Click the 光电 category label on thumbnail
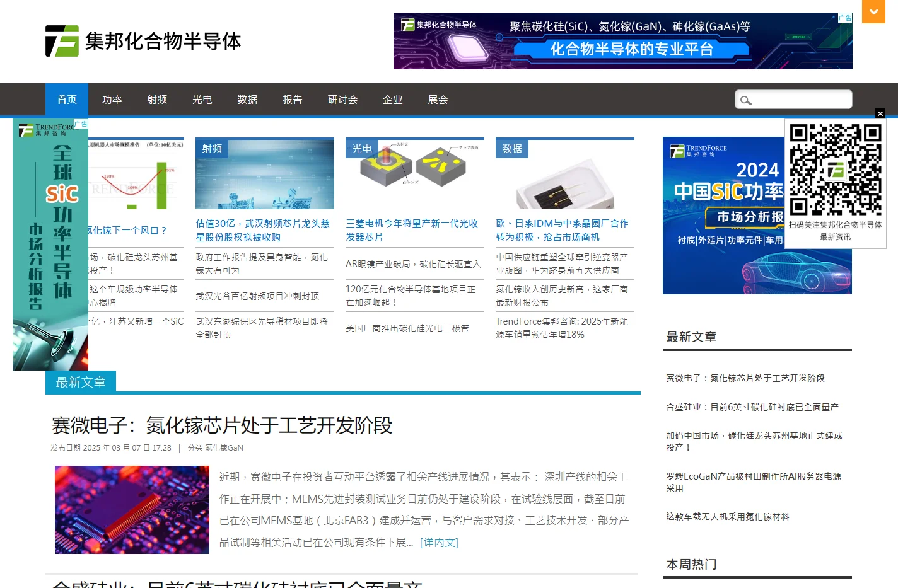Screen dimensions: 898x588 [x=362, y=149]
